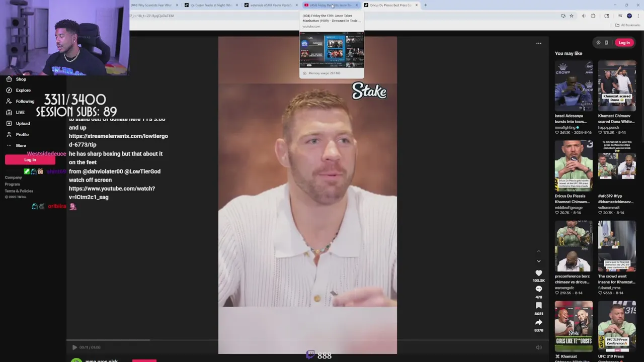Switch to 'Why Scientists Fear' browser tab
The height and width of the screenshot is (362, 644).
[151, 5]
